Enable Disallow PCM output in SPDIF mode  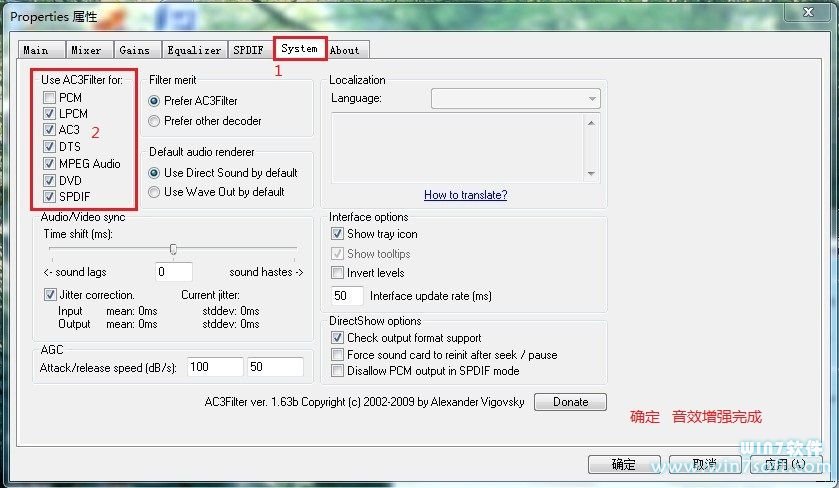pyautogui.click(x=337, y=370)
